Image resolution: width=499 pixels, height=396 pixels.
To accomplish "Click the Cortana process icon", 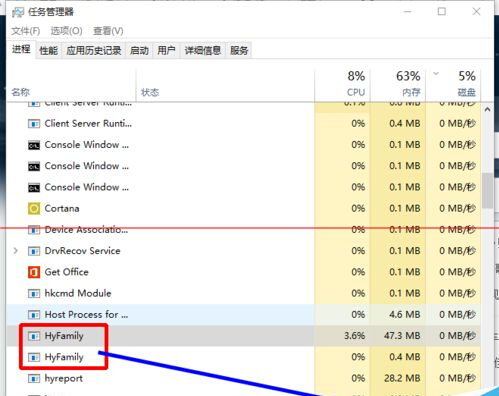I will (34, 209).
